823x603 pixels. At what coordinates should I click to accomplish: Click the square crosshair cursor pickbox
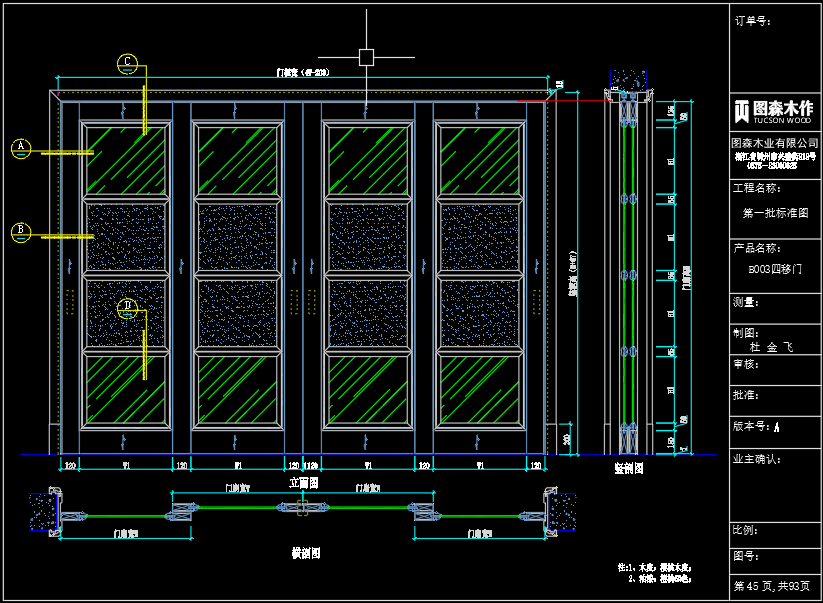click(366, 57)
